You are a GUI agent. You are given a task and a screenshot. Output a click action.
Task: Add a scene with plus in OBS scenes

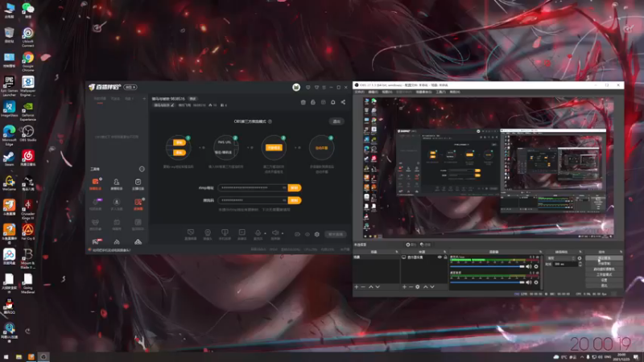[x=357, y=287]
